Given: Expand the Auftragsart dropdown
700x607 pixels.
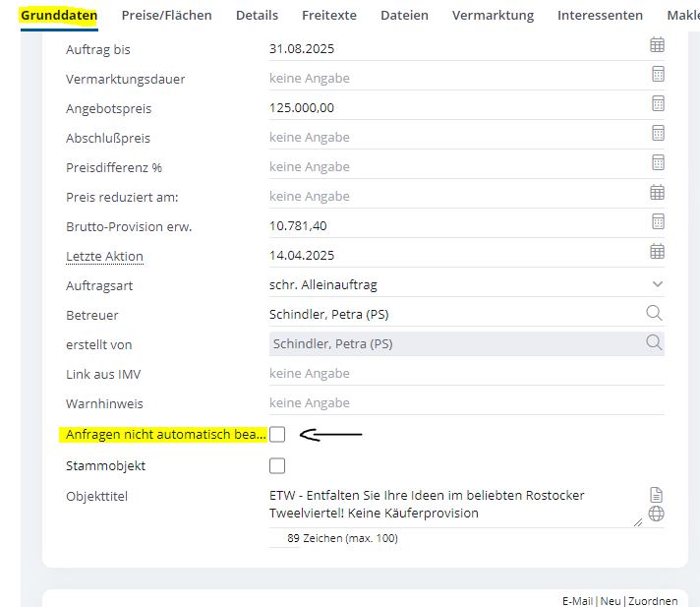Looking at the screenshot, I should pos(657,283).
